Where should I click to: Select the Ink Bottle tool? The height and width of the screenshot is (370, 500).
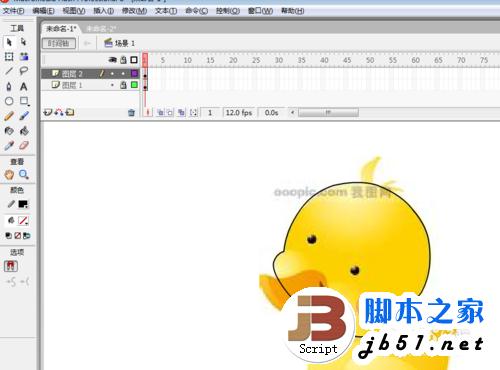[9, 131]
